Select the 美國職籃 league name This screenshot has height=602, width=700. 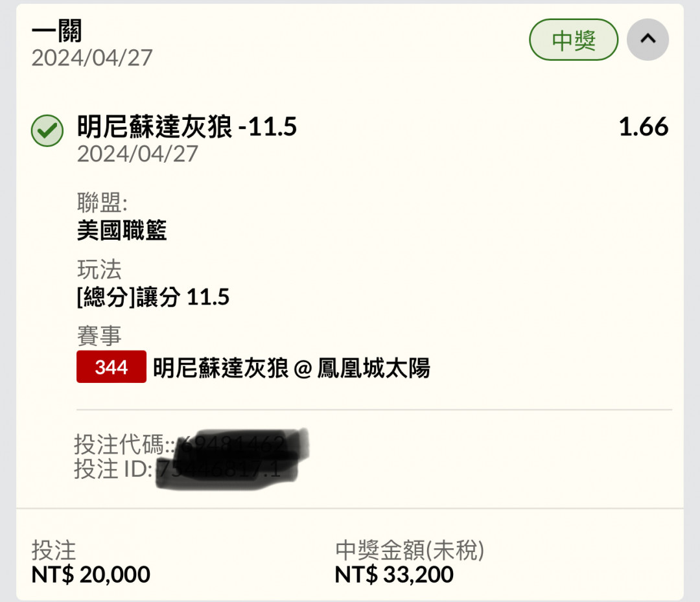[122, 230]
